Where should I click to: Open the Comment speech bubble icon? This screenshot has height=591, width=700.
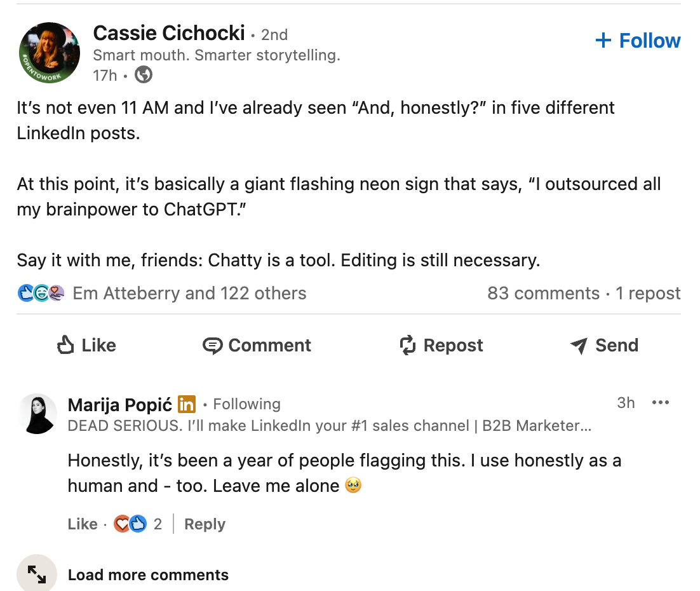click(214, 345)
